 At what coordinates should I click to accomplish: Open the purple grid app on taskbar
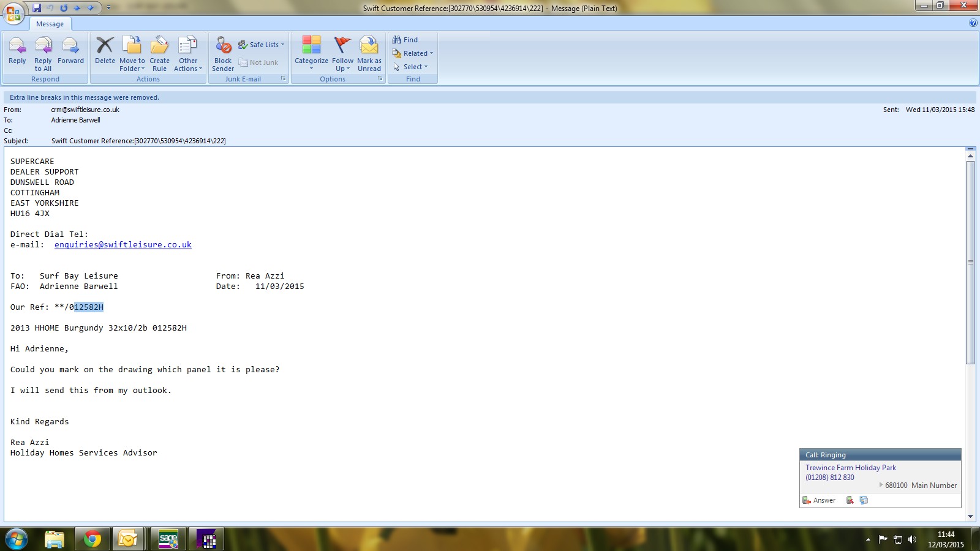(206, 539)
